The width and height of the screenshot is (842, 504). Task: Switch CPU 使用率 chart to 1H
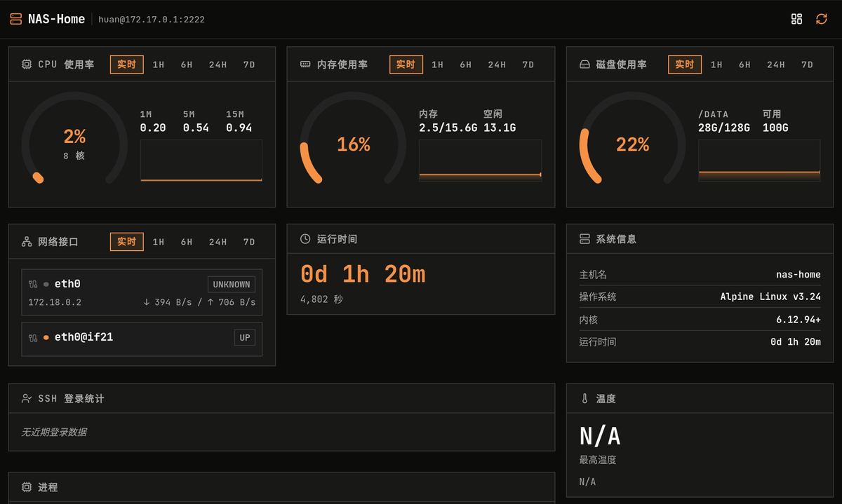[159, 64]
